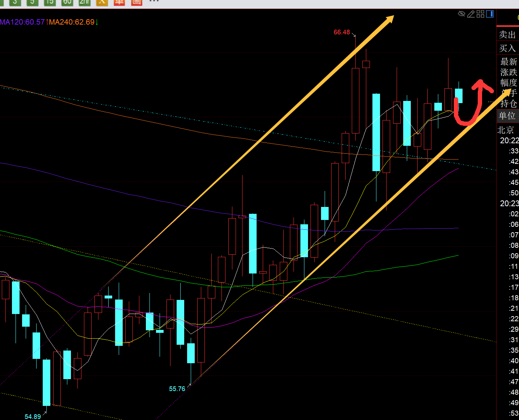Image resolution: width=519 pixels, height=420 pixels.
Task: Click the MA120 indicator label
Action: tap(22, 22)
